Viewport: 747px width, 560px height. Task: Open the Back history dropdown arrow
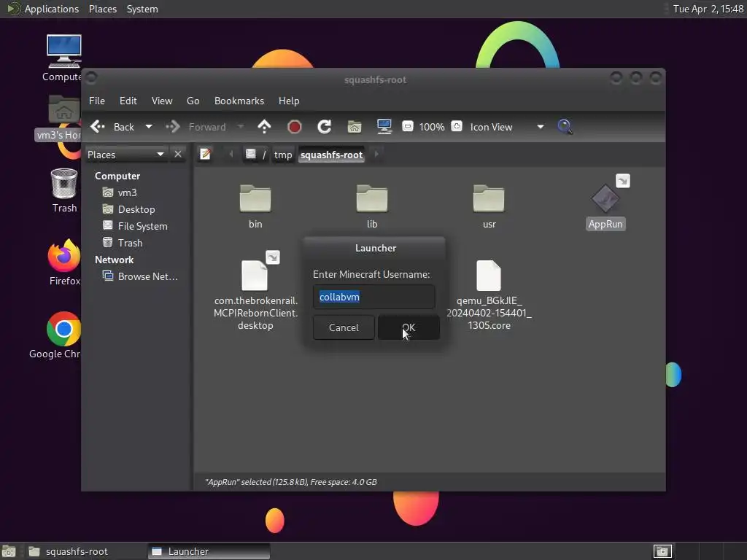(149, 127)
